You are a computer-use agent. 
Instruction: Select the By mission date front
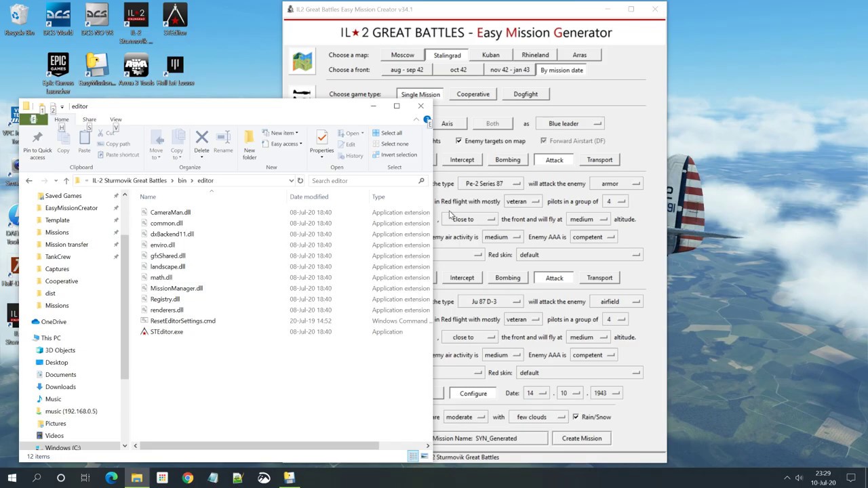(561, 70)
